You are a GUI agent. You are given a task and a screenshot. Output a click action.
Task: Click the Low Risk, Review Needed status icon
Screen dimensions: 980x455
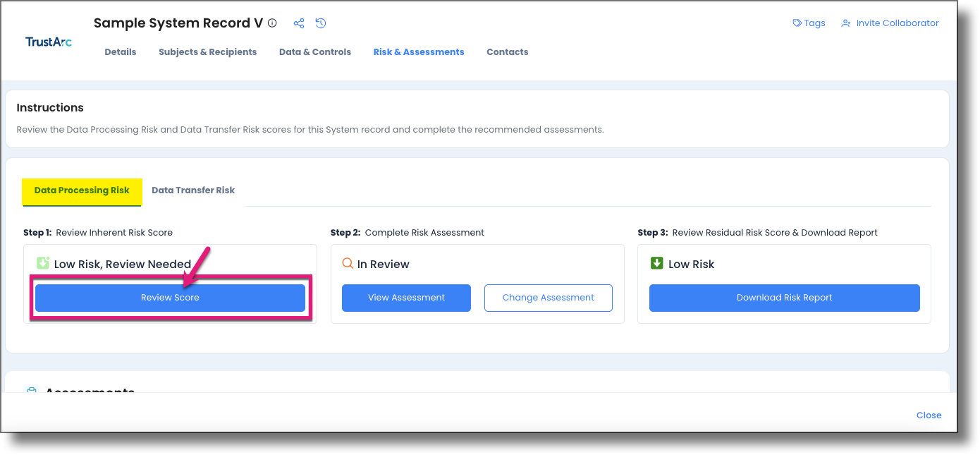point(43,263)
